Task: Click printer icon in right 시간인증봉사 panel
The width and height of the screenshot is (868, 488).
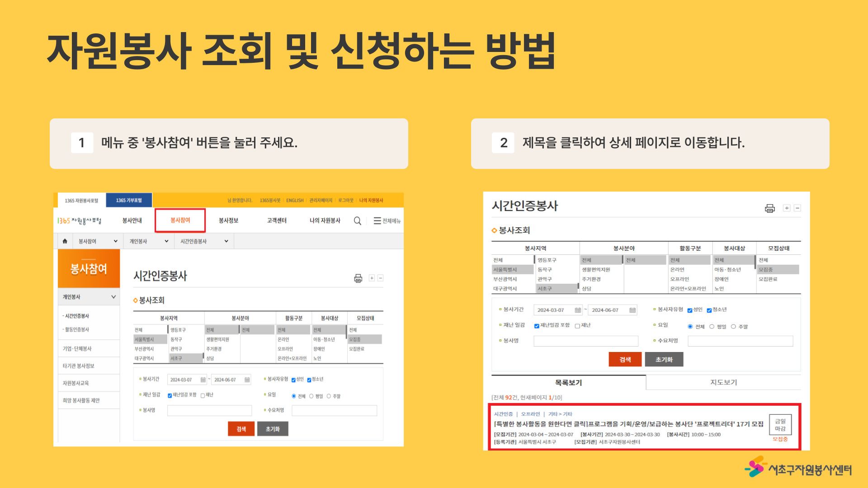Action: [769, 208]
